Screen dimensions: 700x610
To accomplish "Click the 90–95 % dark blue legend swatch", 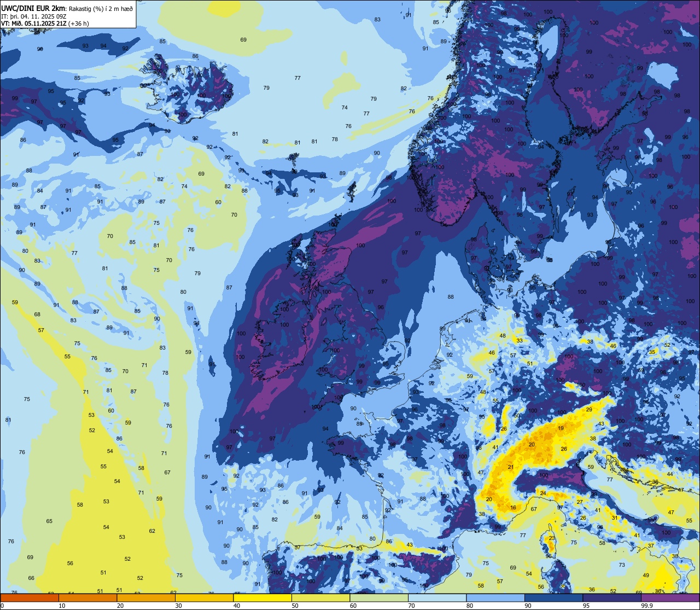I will point(553,597).
